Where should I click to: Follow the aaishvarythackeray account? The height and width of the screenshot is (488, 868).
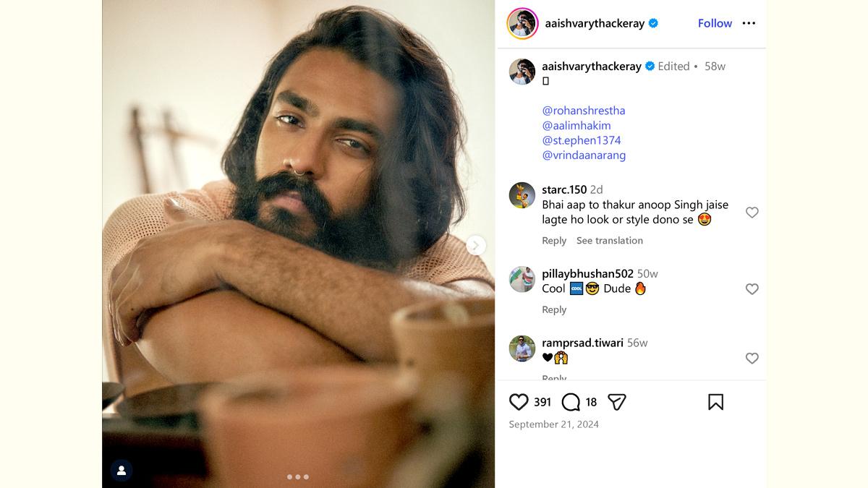(x=715, y=23)
